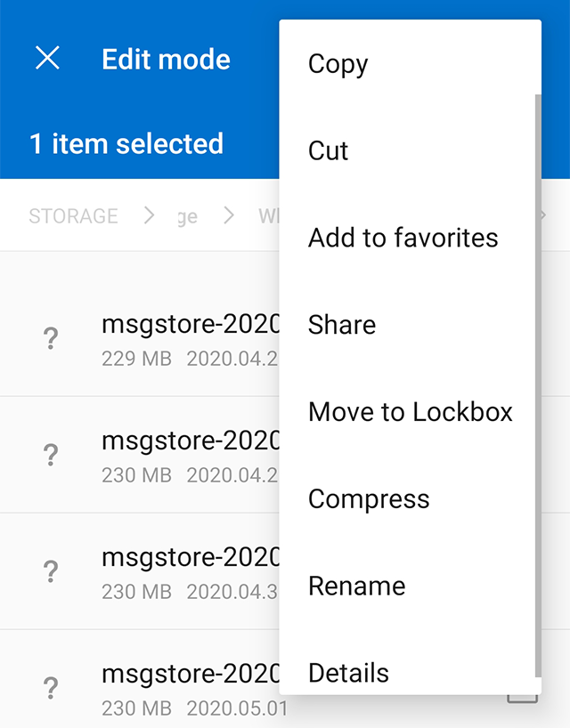Click the chevron right after STORAGE breadcrumb

(x=149, y=215)
